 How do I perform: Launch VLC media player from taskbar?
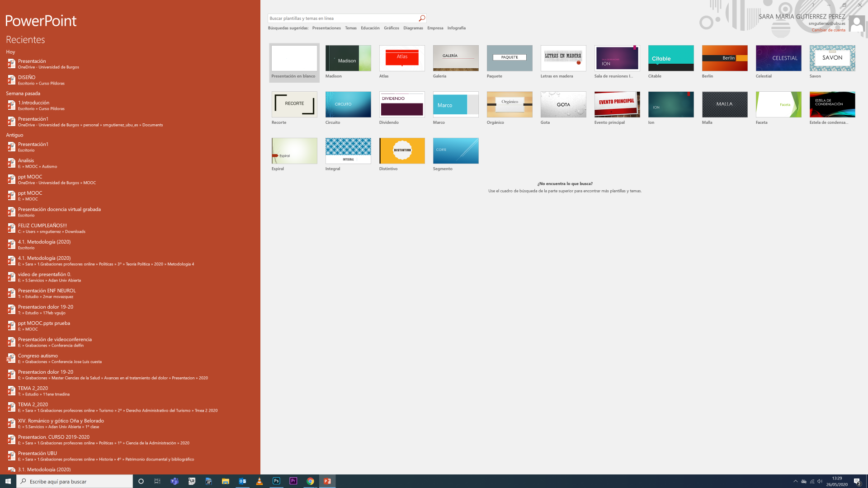coord(259,481)
